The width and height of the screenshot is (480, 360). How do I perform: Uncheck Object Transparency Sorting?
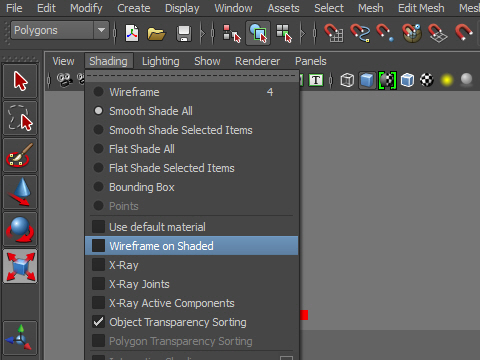(192, 322)
